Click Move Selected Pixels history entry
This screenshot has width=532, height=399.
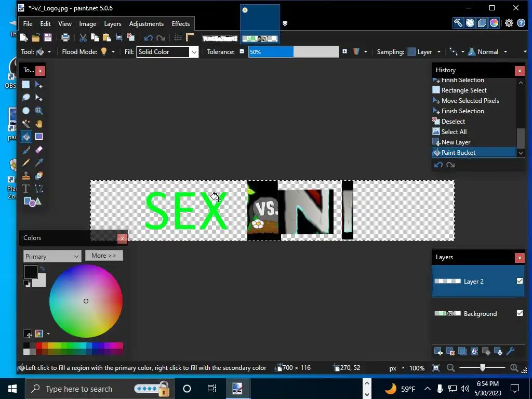[474, 101]
